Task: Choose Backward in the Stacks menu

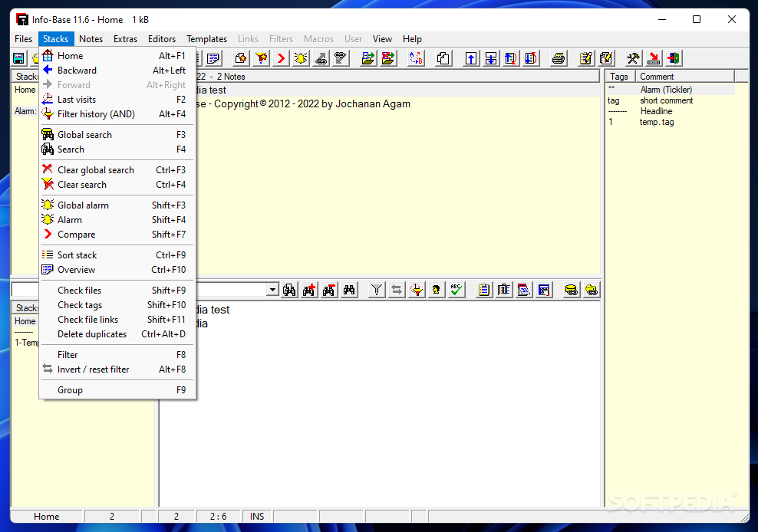Action: pos(117,71)
